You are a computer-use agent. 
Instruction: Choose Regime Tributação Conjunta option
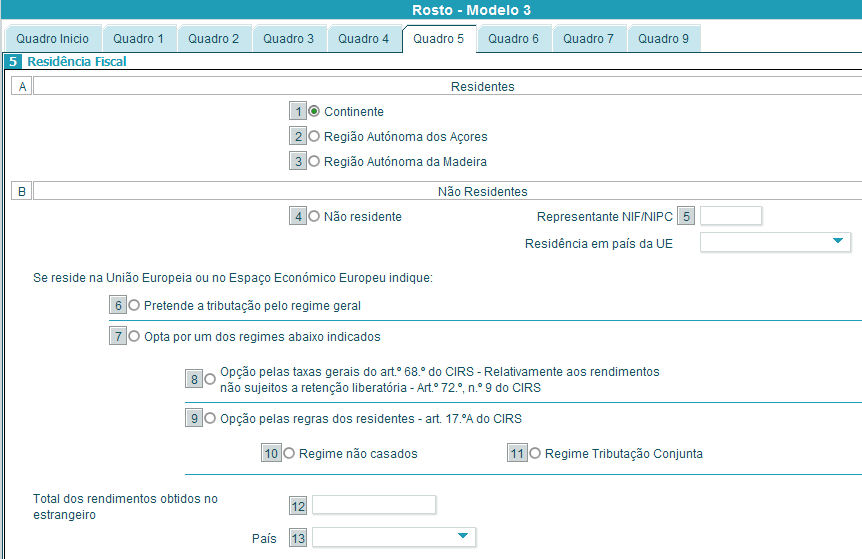pyautogui.click(x=535, y=453)
